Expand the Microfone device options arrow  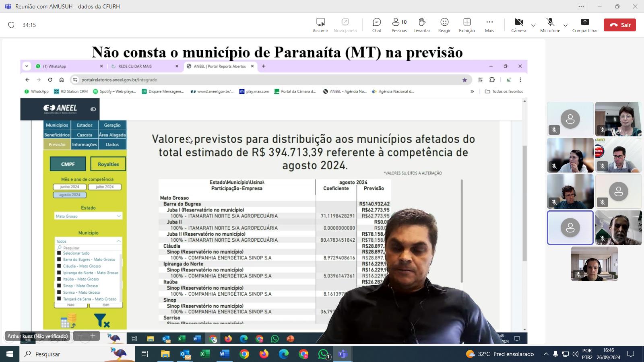[565, 25]
